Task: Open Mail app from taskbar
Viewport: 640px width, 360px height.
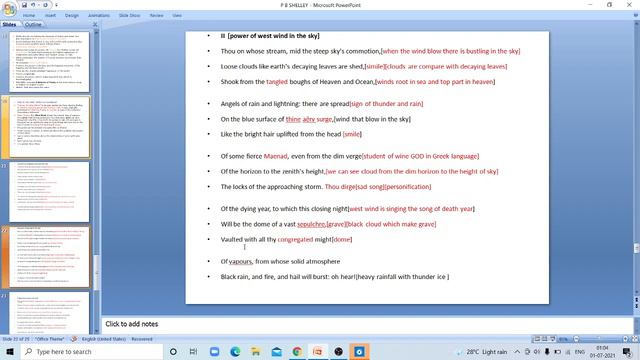Action: [x=276, y=351]
